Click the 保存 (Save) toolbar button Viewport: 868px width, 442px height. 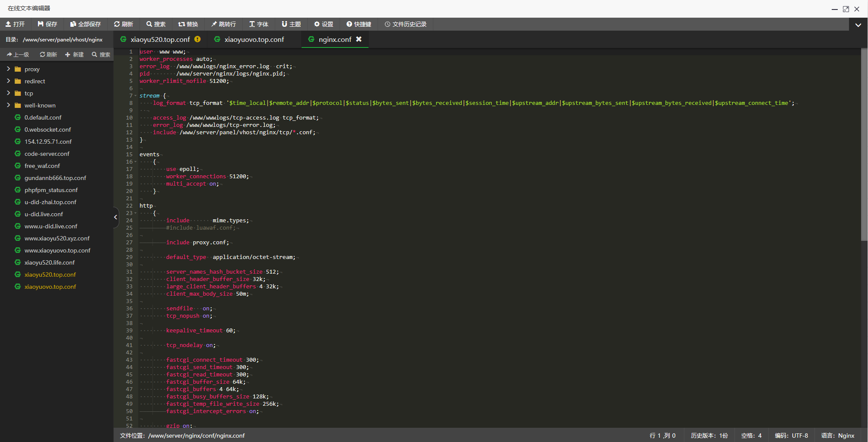point(48,24)
